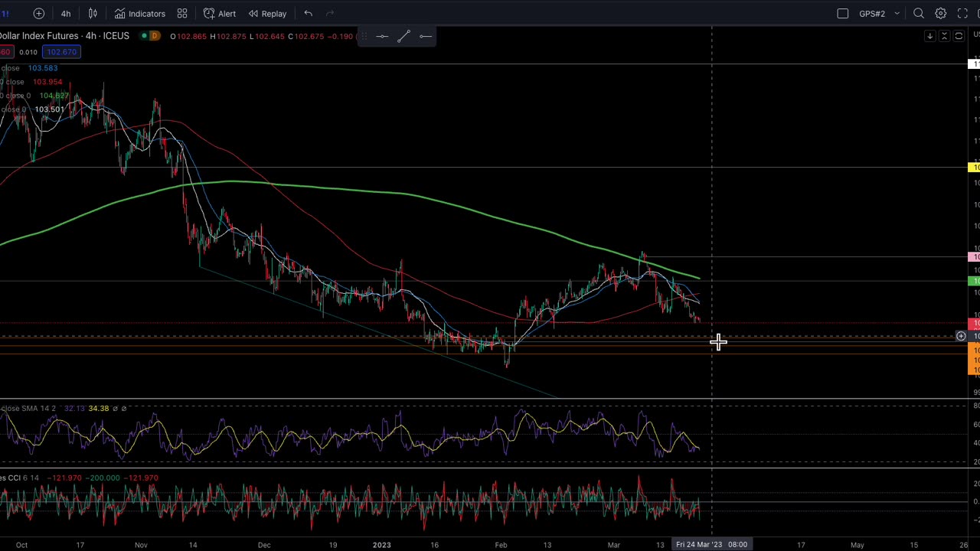Click the D delayed data badge

(155, 36)
